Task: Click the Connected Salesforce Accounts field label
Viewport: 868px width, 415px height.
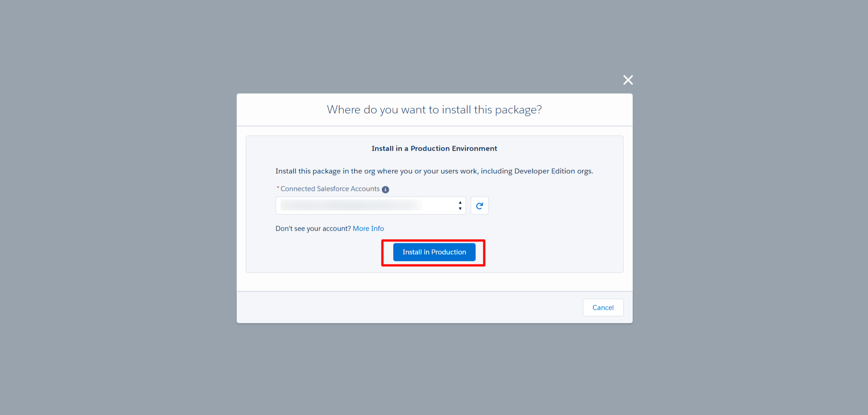Action: (330, 189)
